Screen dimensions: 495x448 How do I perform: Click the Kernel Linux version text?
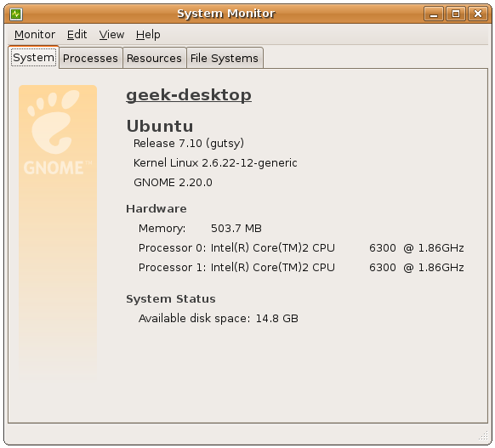[215, 163]
